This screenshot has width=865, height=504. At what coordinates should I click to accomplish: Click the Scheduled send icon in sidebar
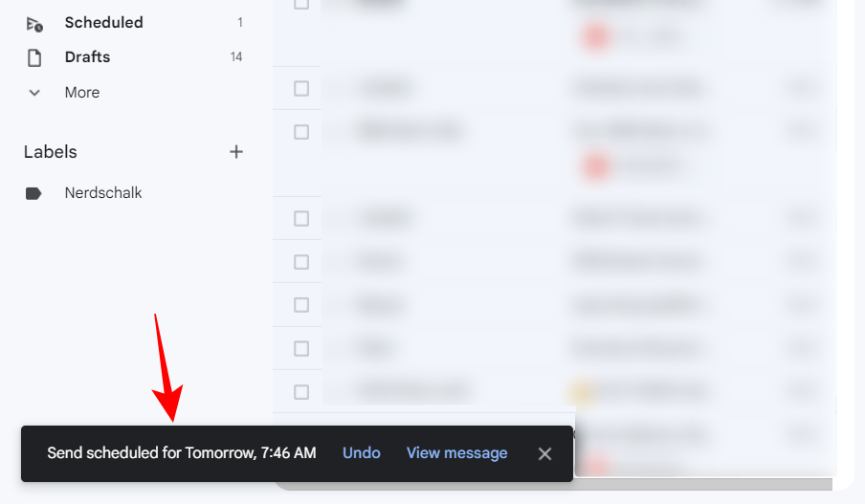tap(34, 24)
